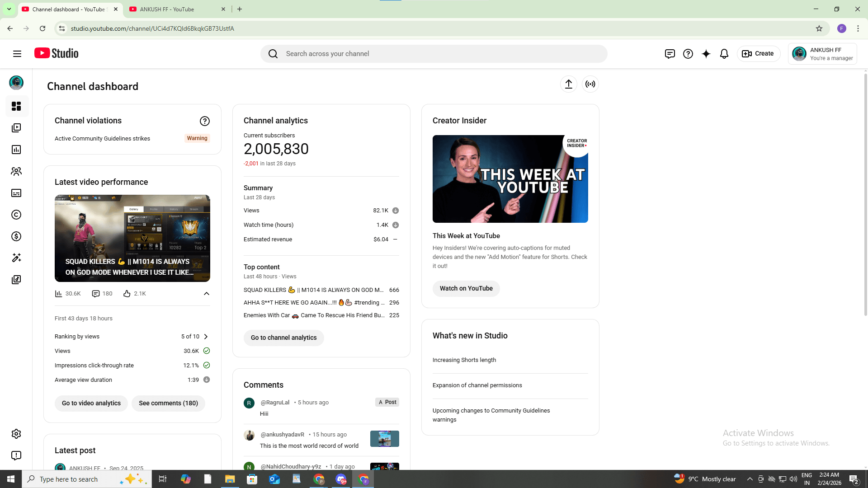Click Go to channel analytics
The width and height of the screenshot is (868, 488).
284,338
